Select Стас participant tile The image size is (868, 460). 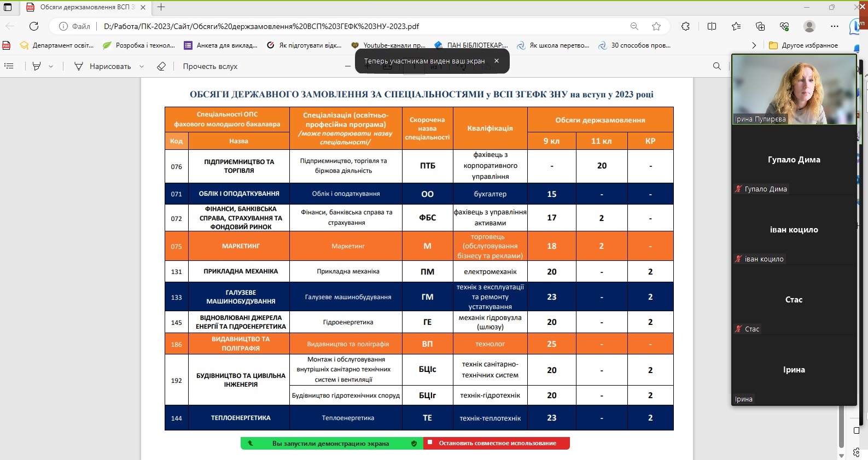[x=794, y=300]
